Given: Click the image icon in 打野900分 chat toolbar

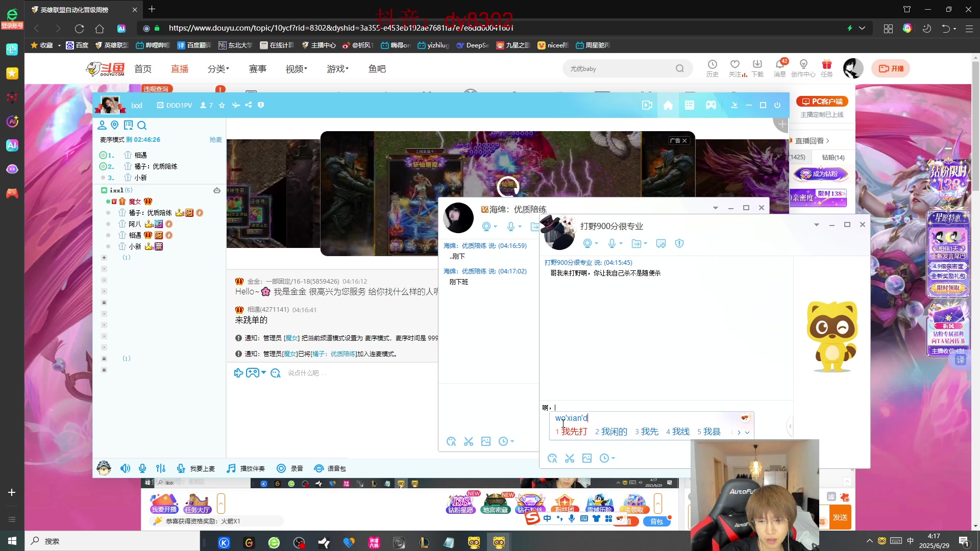Looking at the screenshot, I should [587, 458].
